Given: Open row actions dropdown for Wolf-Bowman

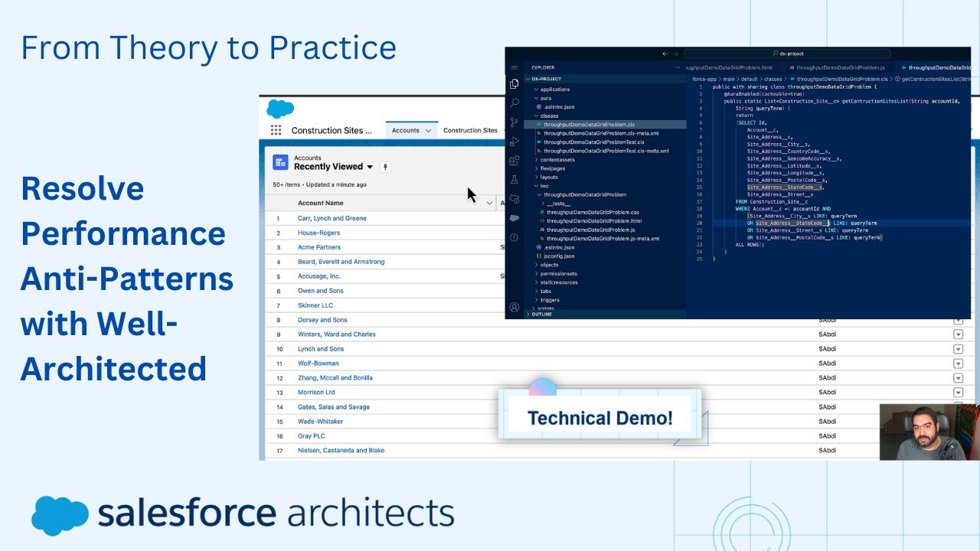Looking at the screenshot, I should point(958,364).
